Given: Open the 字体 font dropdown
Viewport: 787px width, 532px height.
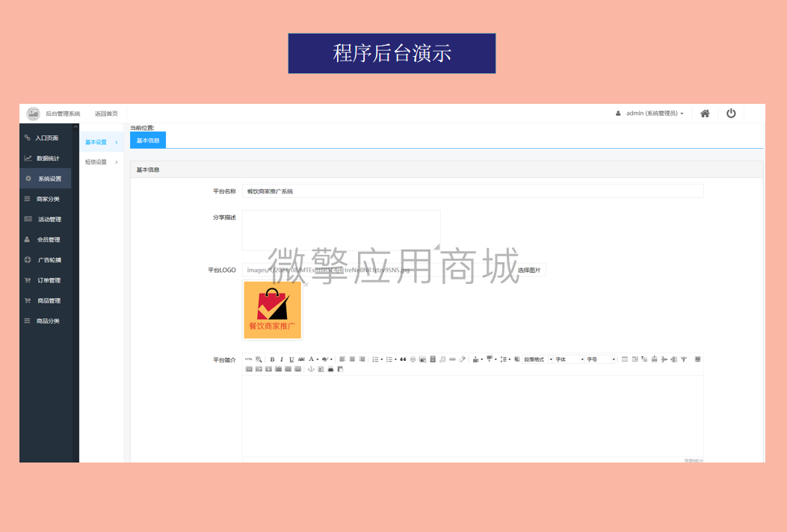Looking at the screenshot, I should 570,359.
